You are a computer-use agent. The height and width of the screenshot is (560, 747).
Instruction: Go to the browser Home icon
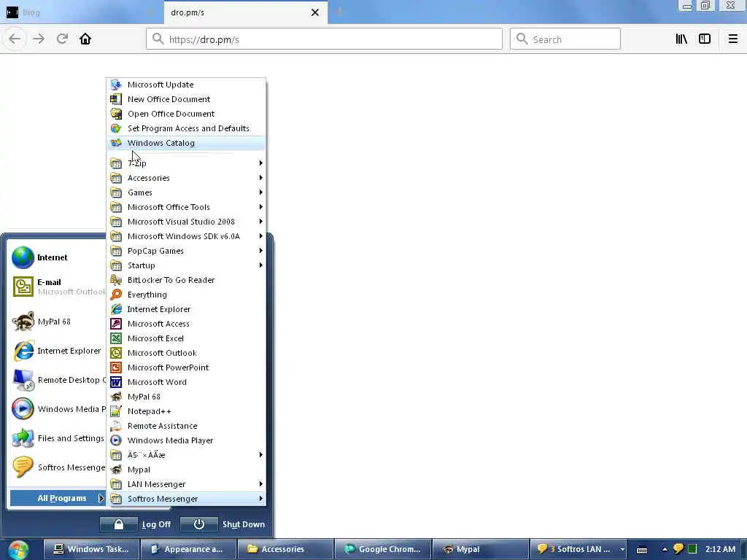tap(85, 39)
